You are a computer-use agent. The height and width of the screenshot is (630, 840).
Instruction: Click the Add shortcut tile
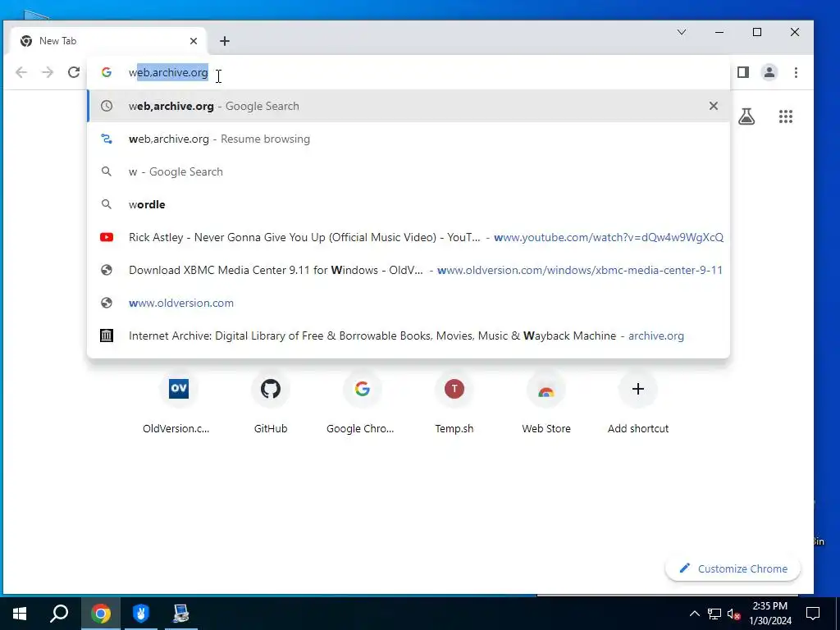(x=638, y=402)
